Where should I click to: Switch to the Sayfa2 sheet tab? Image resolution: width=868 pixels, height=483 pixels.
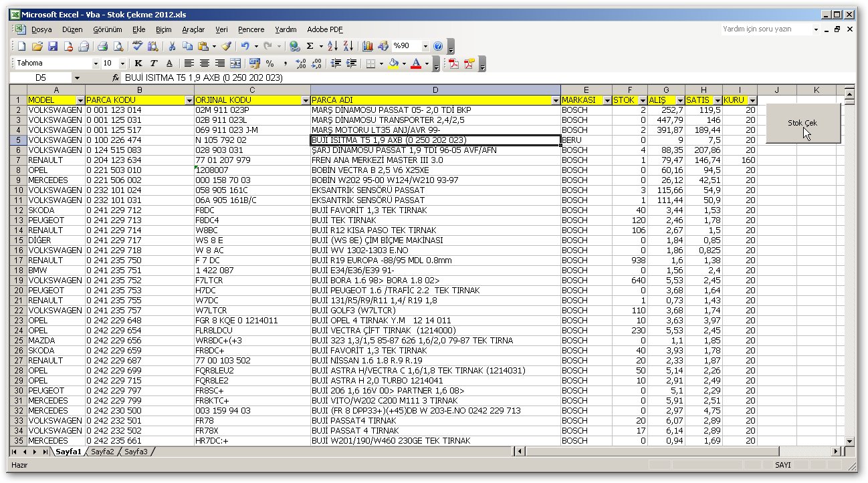(x=102, y=452)
